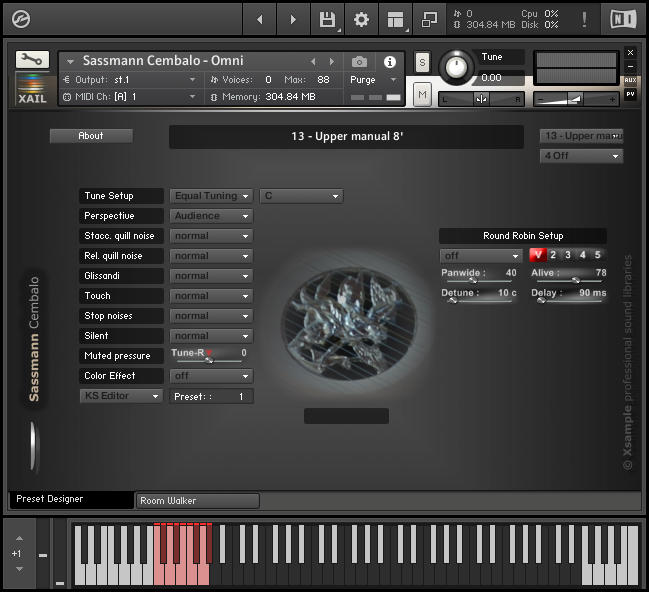Select round robin 5 button
This screenshot has width=649, height=592.
598,255
